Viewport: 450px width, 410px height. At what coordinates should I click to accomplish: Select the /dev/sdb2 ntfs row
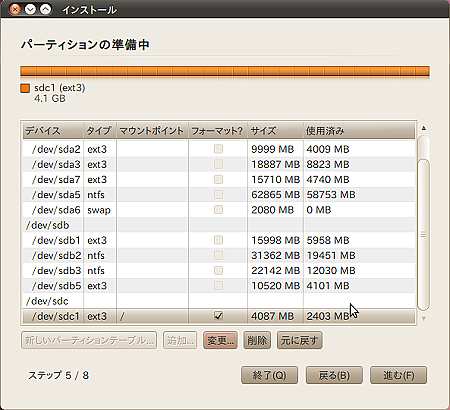(x=219, y=255)
